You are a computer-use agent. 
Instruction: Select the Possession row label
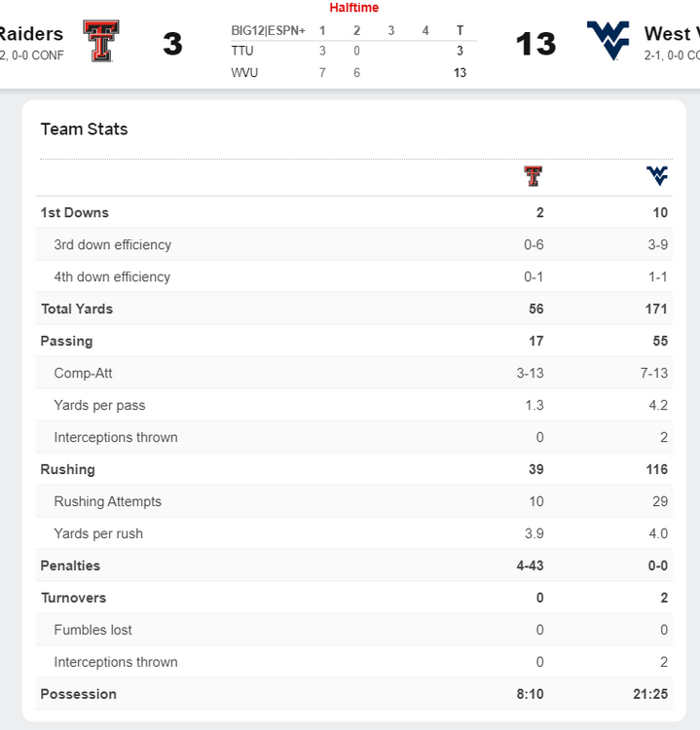point(78,694)
